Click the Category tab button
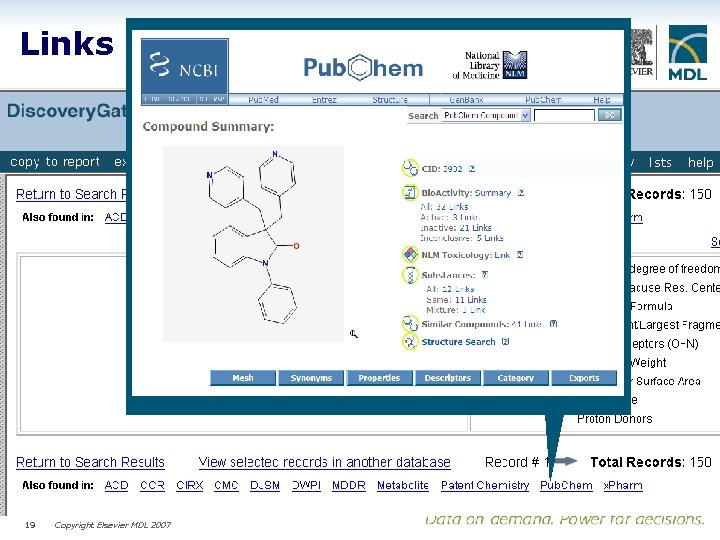The image size is (720, 540). pyautogui.click(x=516, y=378)
